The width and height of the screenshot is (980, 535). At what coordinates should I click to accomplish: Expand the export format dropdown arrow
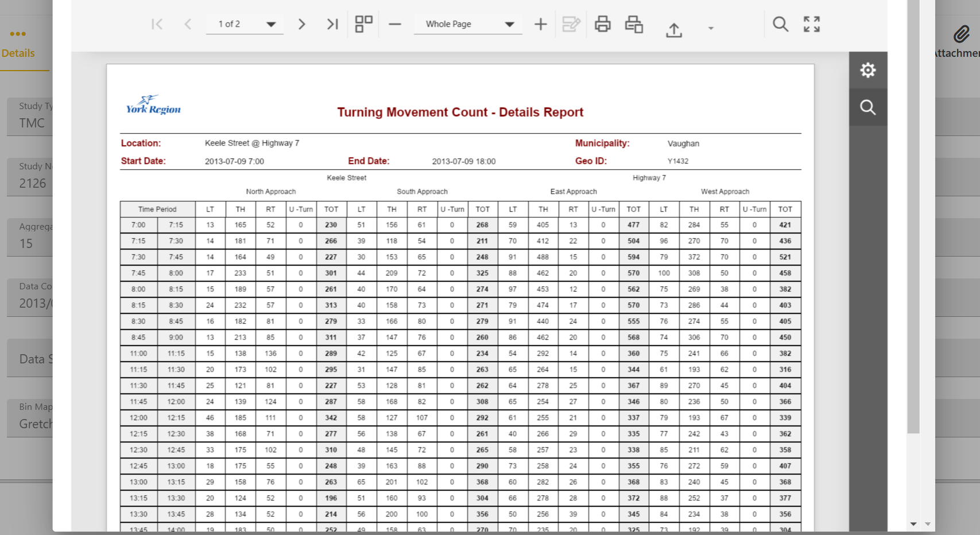pos(711,28)
